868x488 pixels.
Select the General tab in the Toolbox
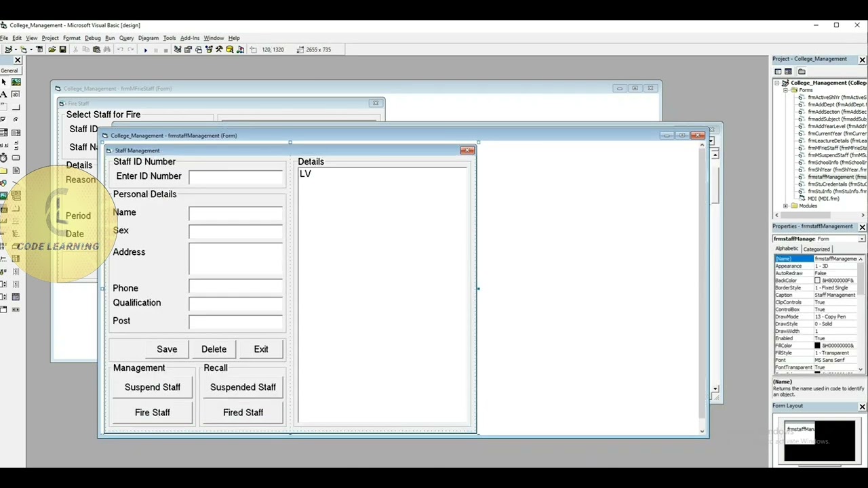coord(9,70)
